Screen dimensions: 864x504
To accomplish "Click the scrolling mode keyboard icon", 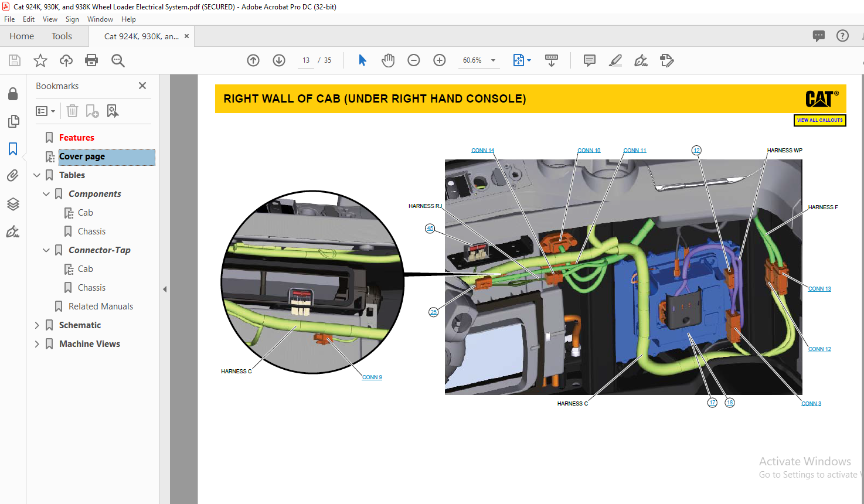I will [x=552, y=60].
